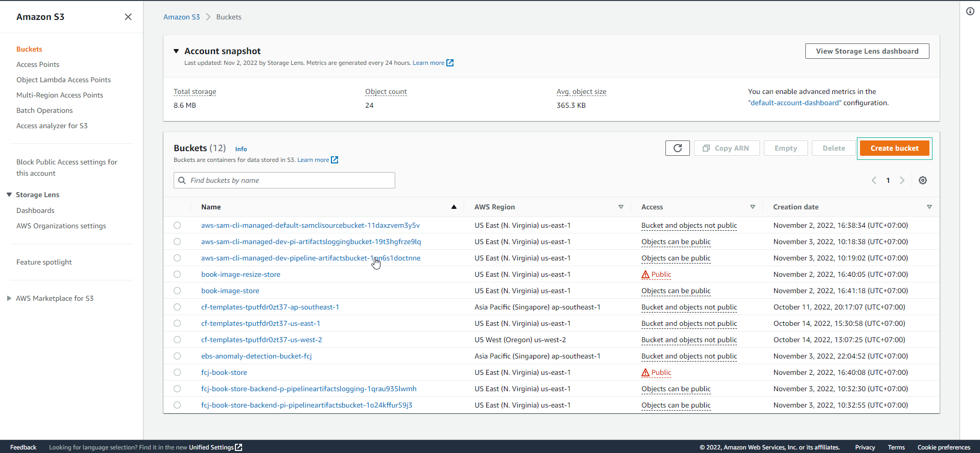
Task: Click the Copy ARN button
Action: [727, 148]
